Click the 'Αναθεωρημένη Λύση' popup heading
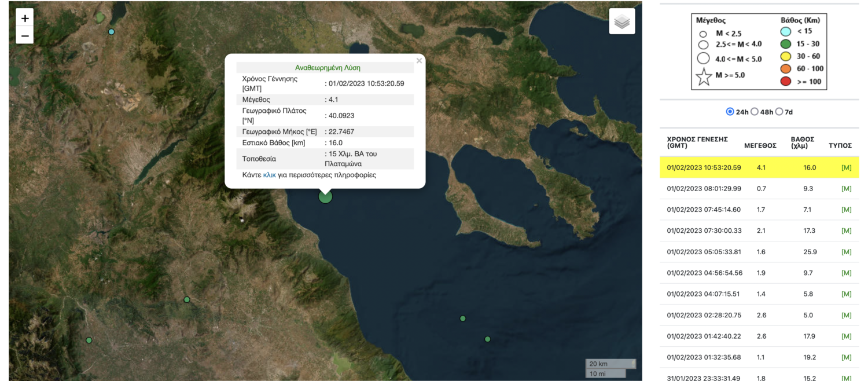The image size is (868, 381). point(328,68)
